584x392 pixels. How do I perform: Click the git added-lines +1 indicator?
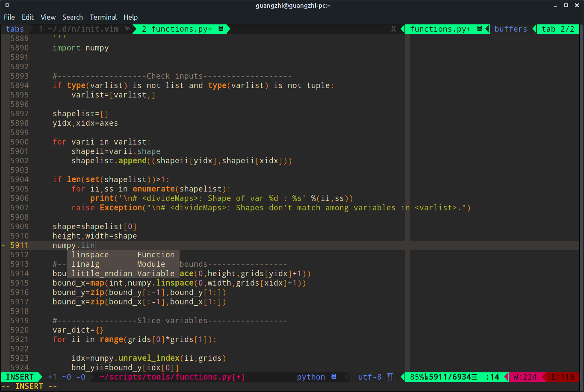tap(51, 377)
